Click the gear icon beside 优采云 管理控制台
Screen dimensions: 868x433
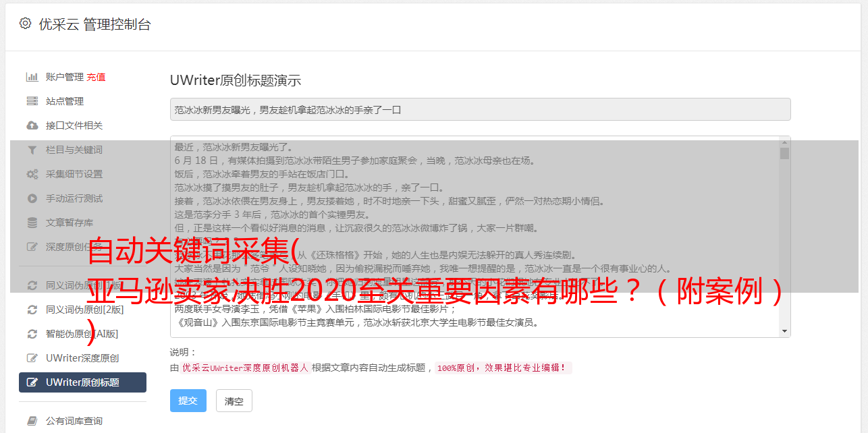tap(25, 24)
